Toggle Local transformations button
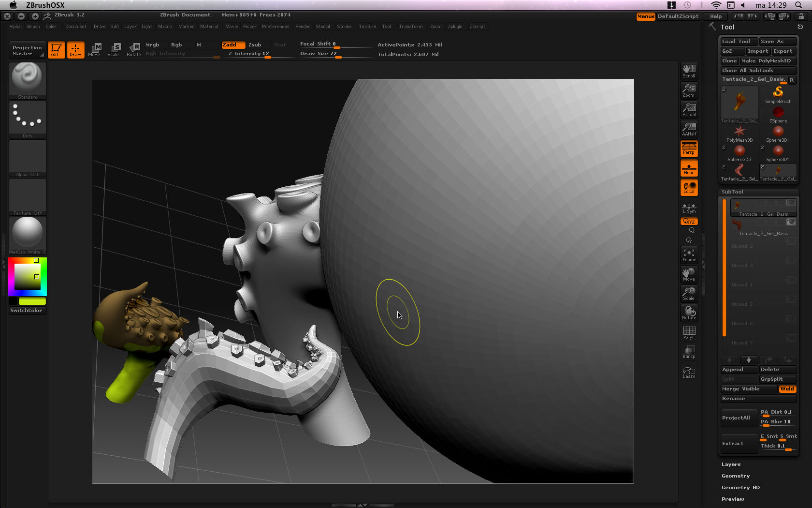This screenshot has height=508, width=812. tap(689, 188)
